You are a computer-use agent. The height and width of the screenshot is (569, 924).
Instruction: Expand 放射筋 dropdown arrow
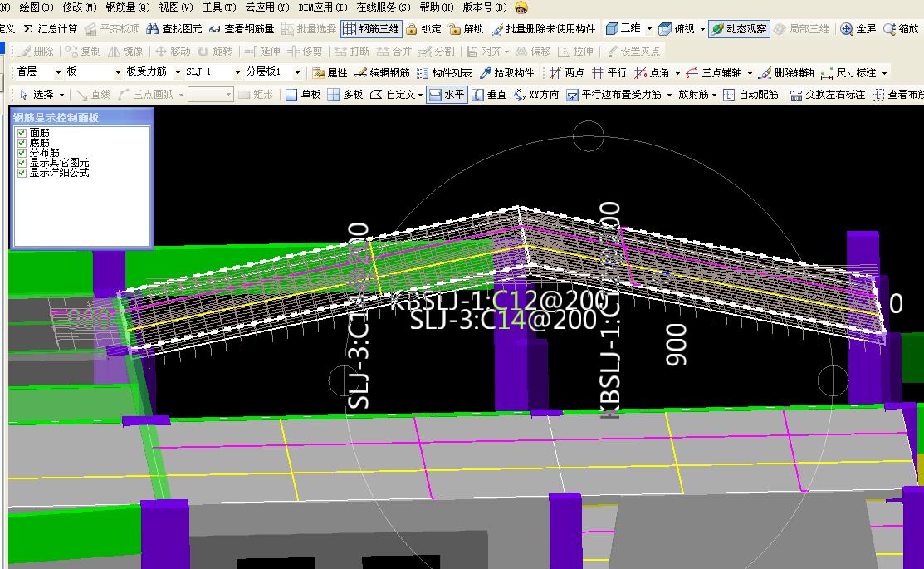pyautogui.click(x=714, y=96)
